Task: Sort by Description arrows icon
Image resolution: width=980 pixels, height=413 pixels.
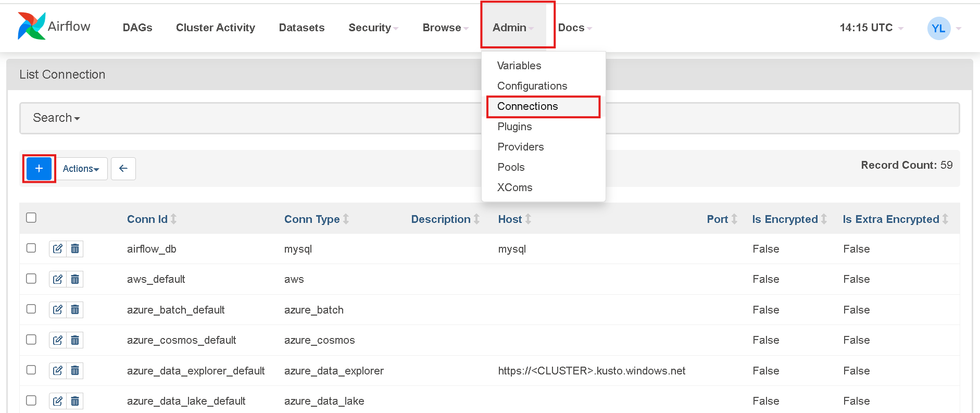Action: coord(476,219)
